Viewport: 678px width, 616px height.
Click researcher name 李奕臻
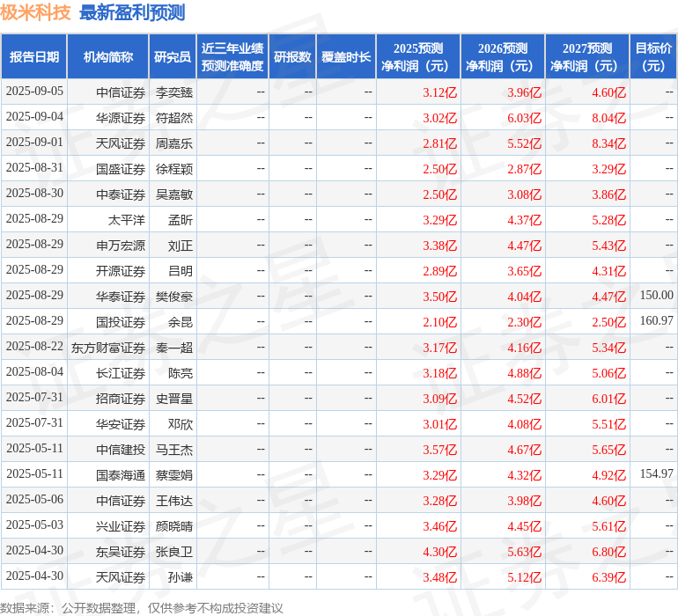click(x=174, y=92)
